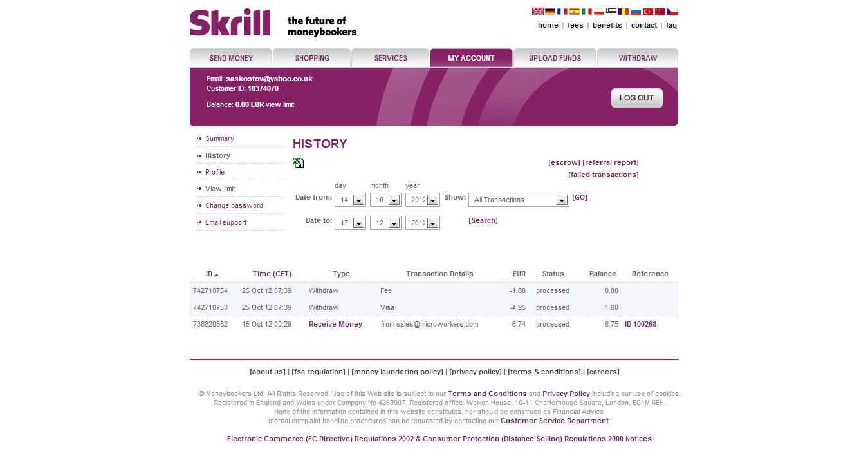This screenshot has width=868, height=456.
Task: Open the home link
Action: (x=548, y=26)
